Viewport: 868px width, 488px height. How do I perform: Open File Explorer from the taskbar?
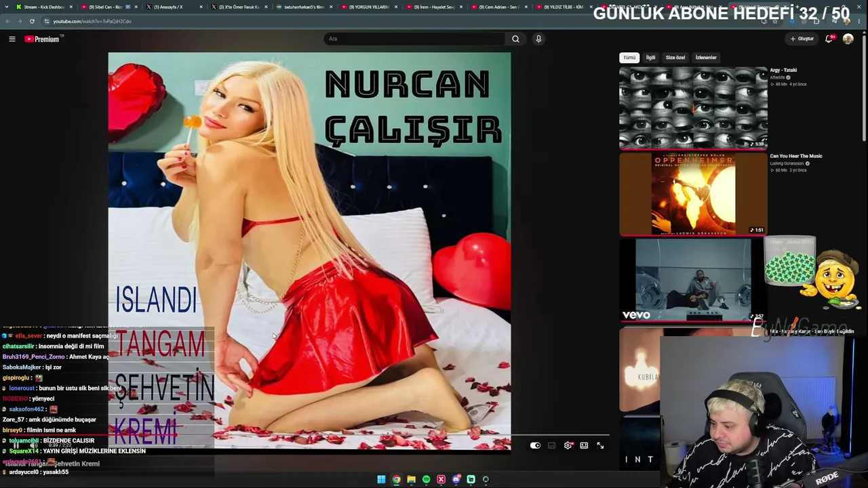(411, 479)
